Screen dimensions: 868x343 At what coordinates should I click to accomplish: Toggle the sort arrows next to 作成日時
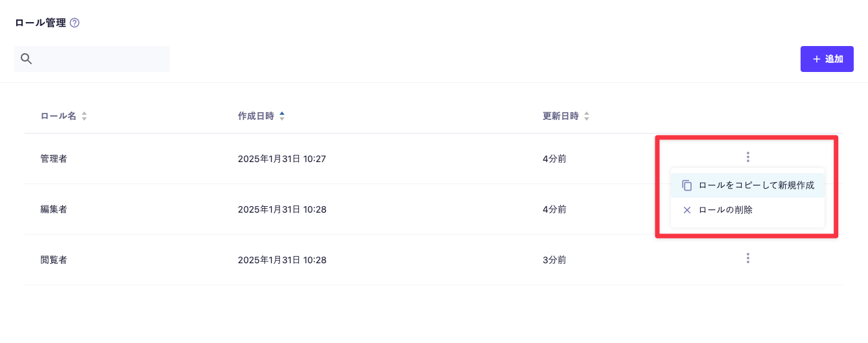point(282,117)
